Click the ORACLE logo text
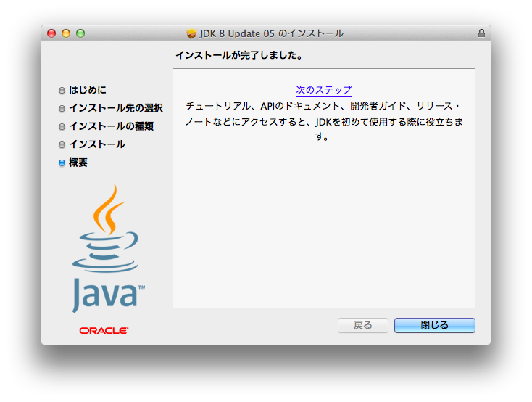 104,331
